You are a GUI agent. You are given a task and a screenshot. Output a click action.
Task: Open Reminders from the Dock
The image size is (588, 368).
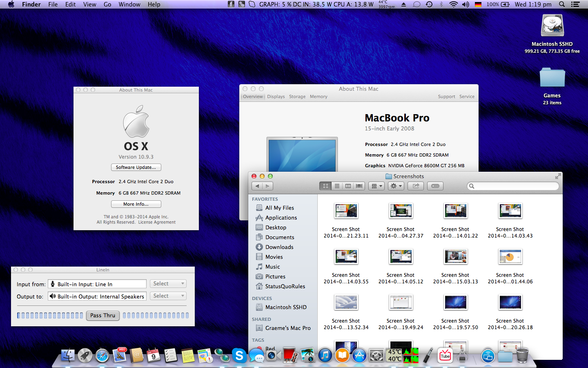(171, 355)
